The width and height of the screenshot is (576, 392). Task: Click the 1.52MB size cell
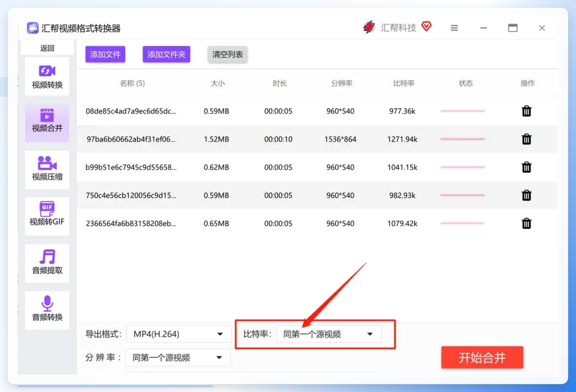217,139
